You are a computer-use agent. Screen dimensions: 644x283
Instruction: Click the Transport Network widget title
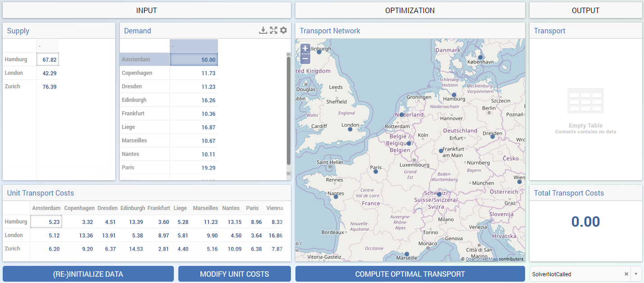[x=330, y=31]
